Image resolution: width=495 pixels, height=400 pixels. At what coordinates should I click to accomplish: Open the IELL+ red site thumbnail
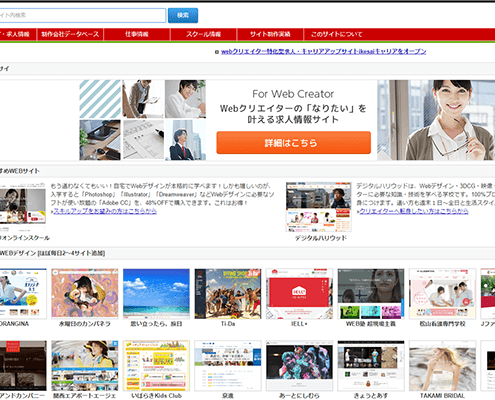[x=299, y=293]
